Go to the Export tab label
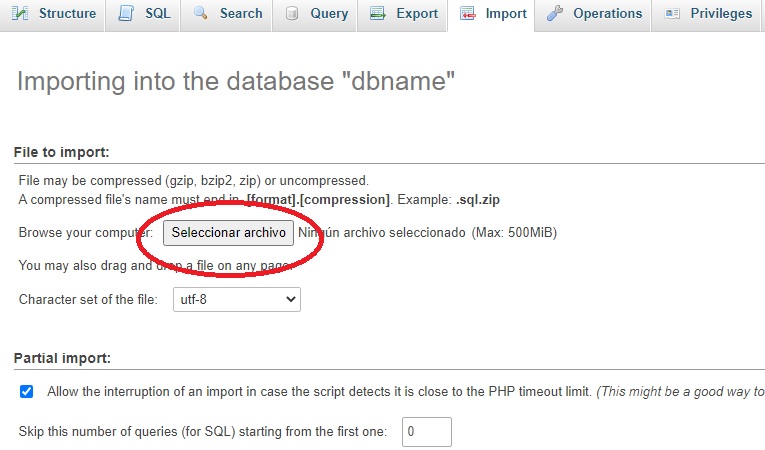 click(x=416, y=13)
